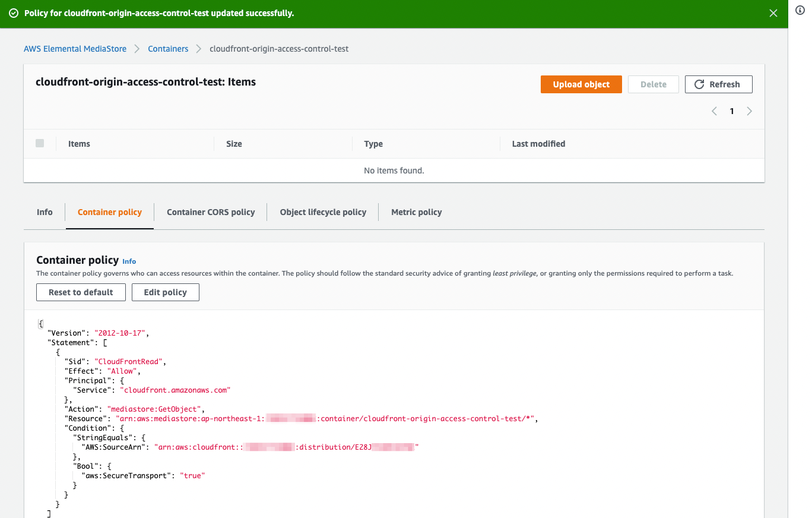This screenshot has width=812, height=518.
Task: Click the "aws:SecureTransport" key
Action: (x=126, y=476)
